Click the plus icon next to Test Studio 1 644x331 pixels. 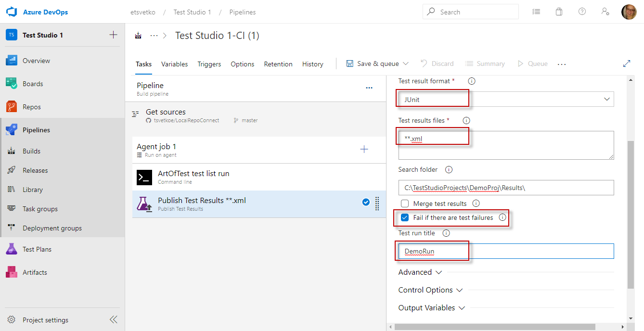pyautogui.click(x=113, y=35)
